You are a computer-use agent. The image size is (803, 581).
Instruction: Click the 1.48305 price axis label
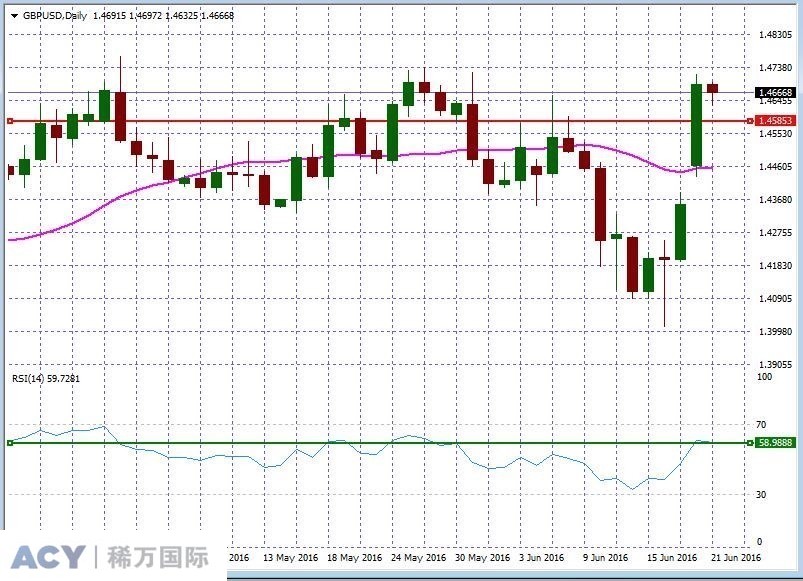click(775, 35)
